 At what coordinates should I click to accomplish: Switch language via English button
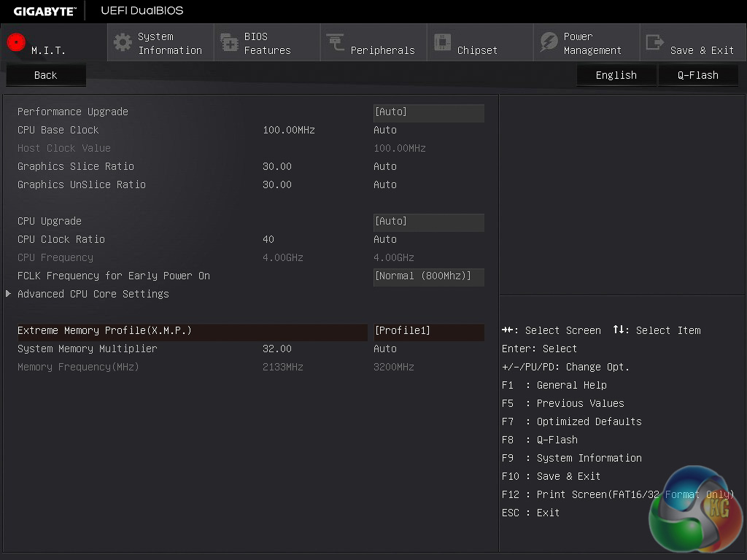pyautogui.click(x=616, y=75)
